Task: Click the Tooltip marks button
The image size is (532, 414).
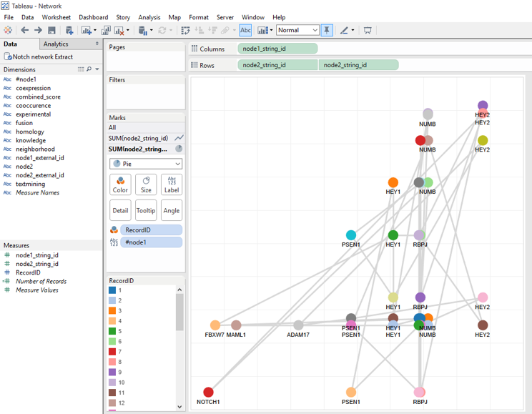Action: coord(146,210)
